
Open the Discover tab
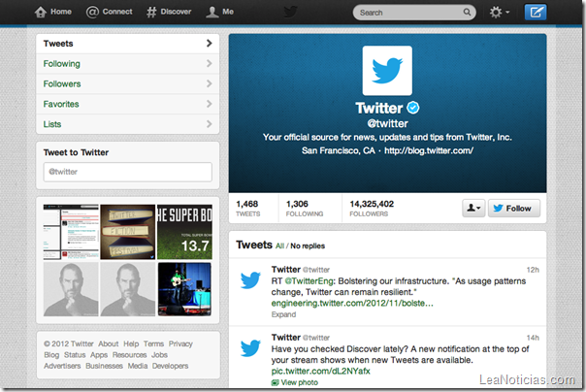pos(169,12)
